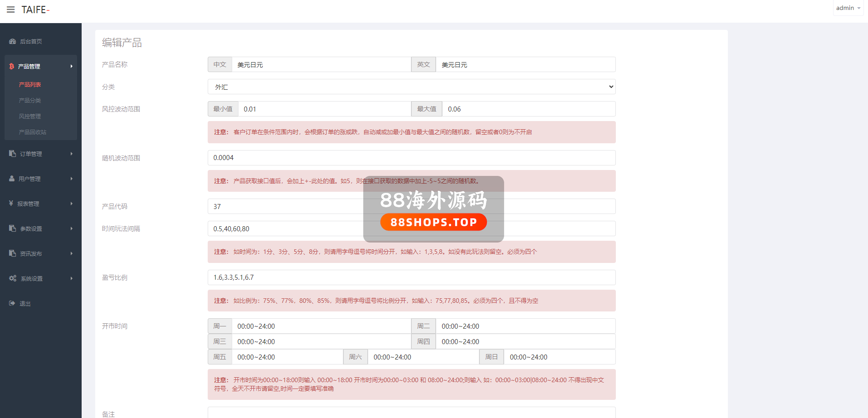
Task: Select the 最大值 risk range field
Action: tap(528, 109)
